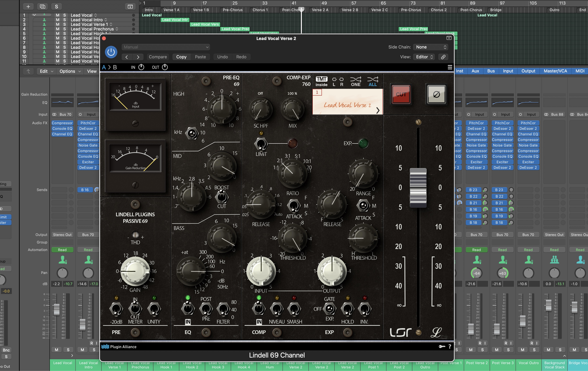This screenshot has height=371, width=588.
Task: Open the Manual preset dropdown
Action: pos(166,47)
